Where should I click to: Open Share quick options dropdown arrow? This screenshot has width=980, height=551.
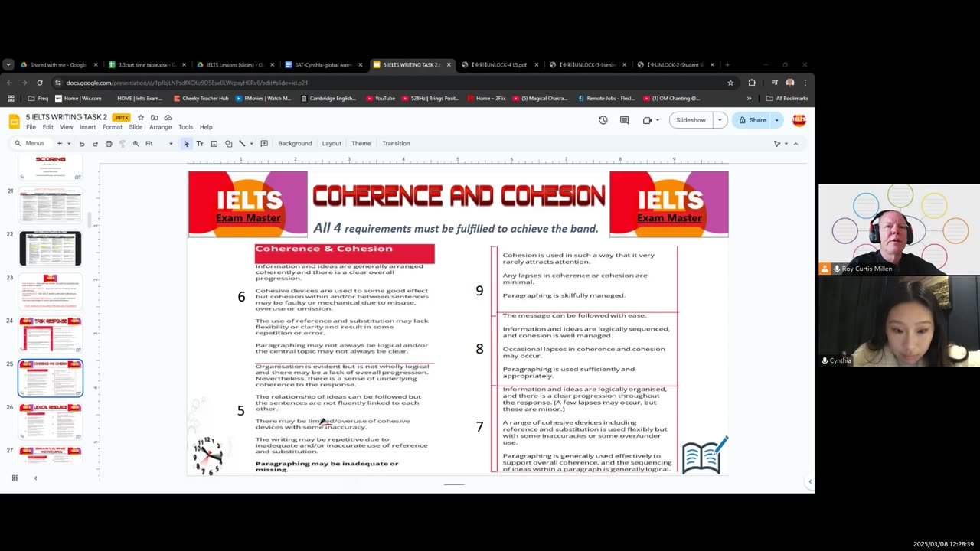pos(776,120)
